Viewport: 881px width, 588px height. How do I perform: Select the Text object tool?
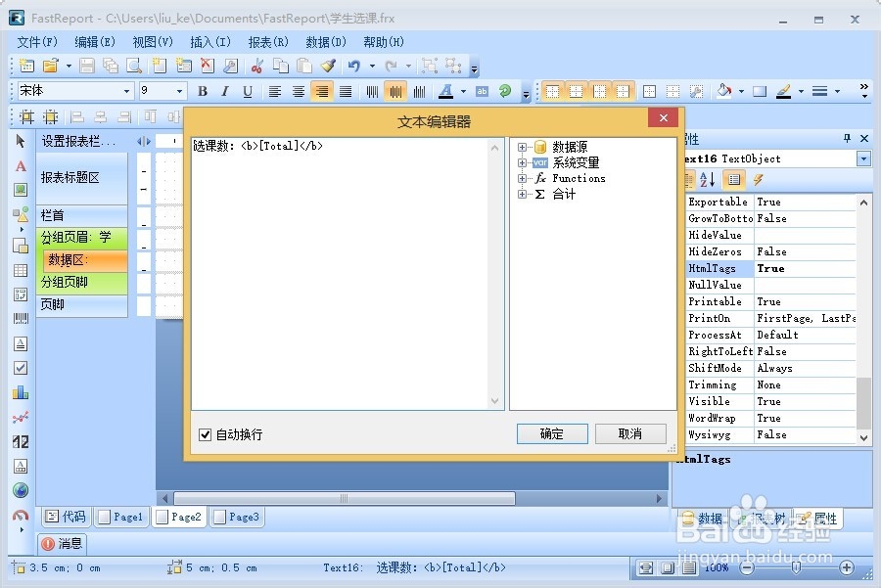(x=20, y=166)
